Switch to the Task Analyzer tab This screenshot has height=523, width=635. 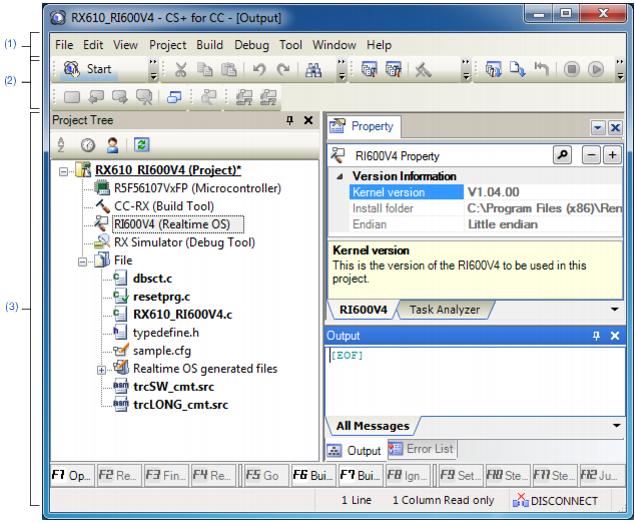(x=442, y=310)
